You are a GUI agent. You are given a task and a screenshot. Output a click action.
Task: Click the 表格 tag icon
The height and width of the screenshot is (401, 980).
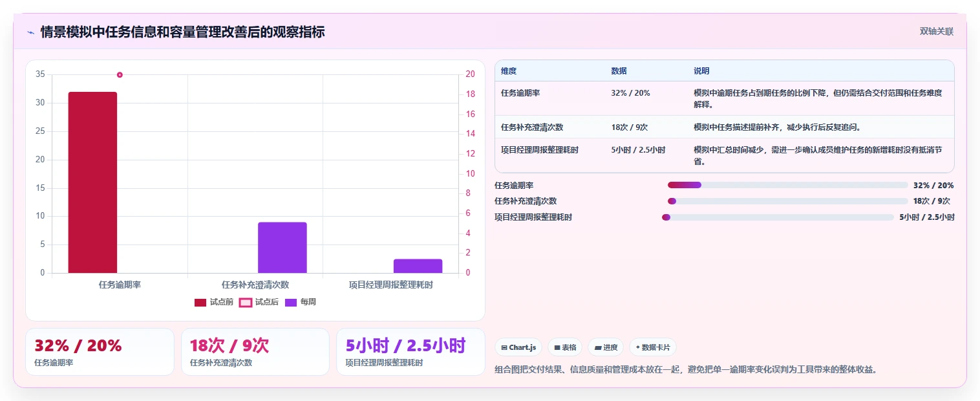click(x=557, y=347)
